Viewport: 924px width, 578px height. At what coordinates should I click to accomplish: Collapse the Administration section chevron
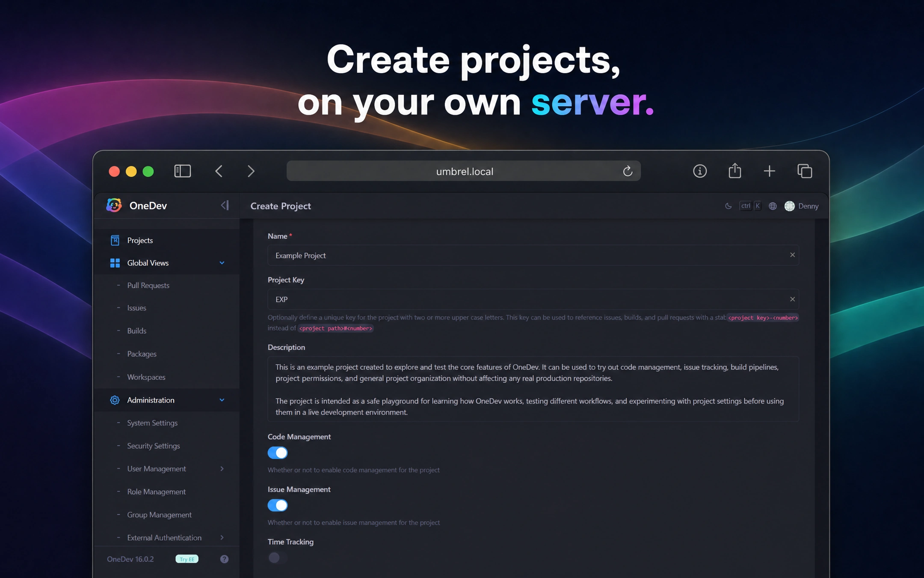(222, 400)
